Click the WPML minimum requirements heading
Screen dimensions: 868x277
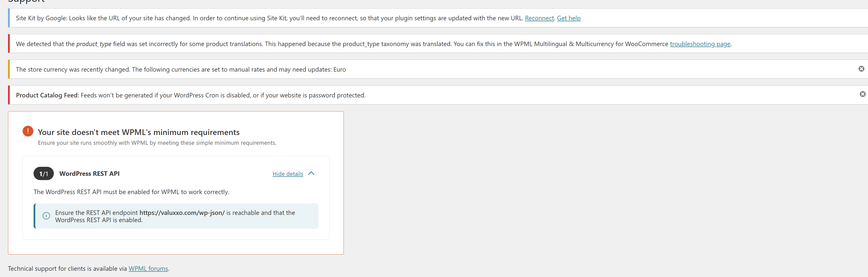(x=138, y=132)
